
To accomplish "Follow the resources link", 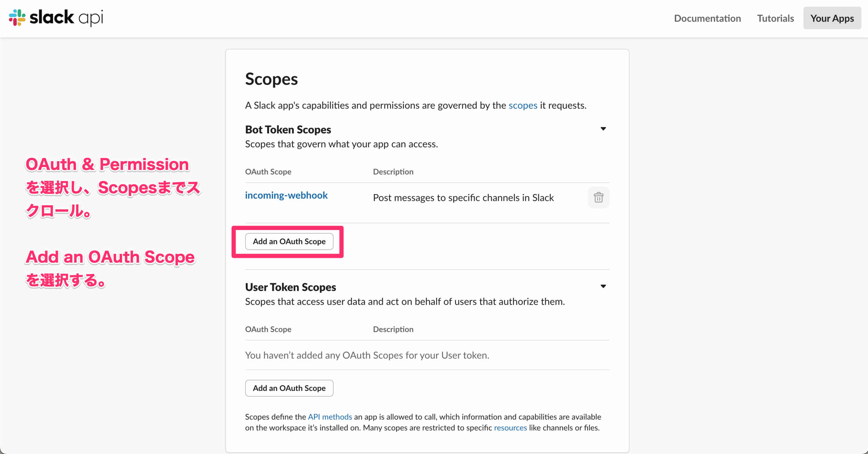I will point(510,428).
